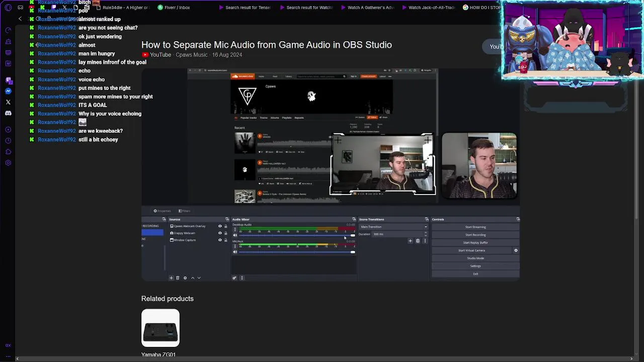Open the X sidebar panel
The image size is (644, 362).
coord(8,102)
